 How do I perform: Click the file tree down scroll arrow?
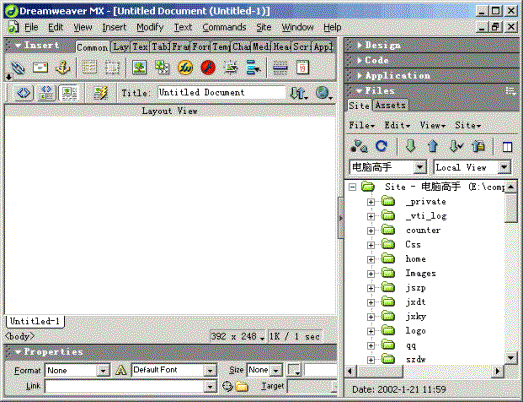(x=511, y=358)
